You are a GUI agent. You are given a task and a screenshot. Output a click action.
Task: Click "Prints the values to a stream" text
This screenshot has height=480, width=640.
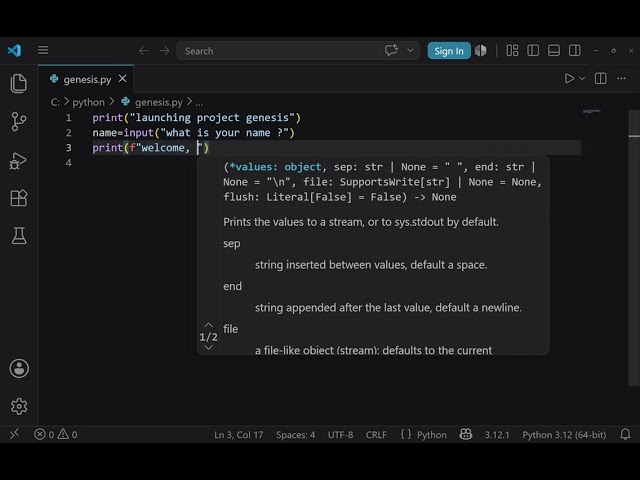click(294, 222)
